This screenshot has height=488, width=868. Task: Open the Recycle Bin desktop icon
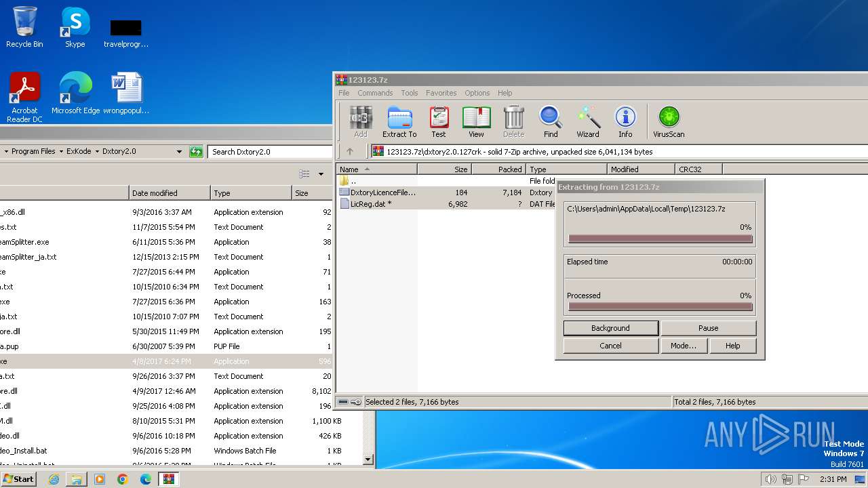24,27
